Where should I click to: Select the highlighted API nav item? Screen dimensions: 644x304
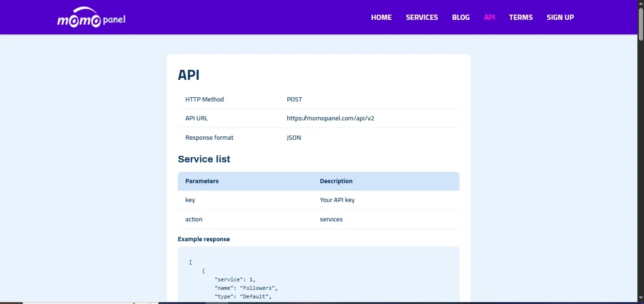pos(490,17)
